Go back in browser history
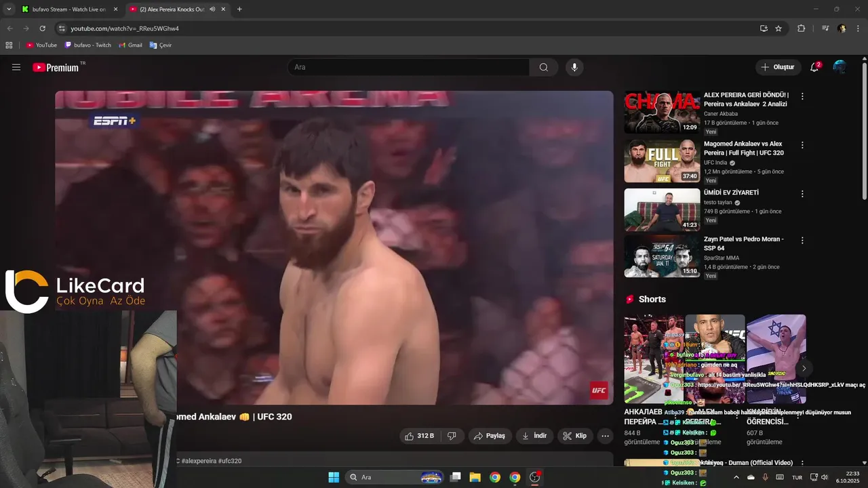The height and width of the screenshot is (488, 868). pos(9,28)
